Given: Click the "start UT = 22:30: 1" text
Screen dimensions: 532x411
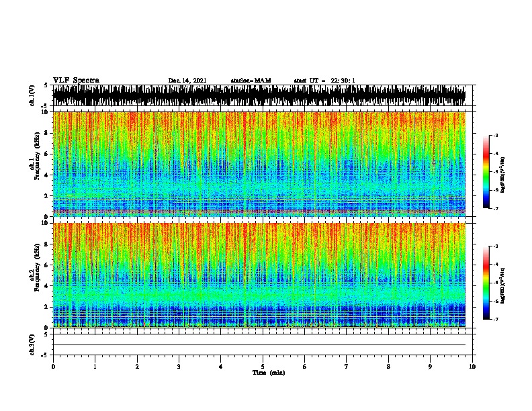Looking at the screenshot, I should coord(324,81).
